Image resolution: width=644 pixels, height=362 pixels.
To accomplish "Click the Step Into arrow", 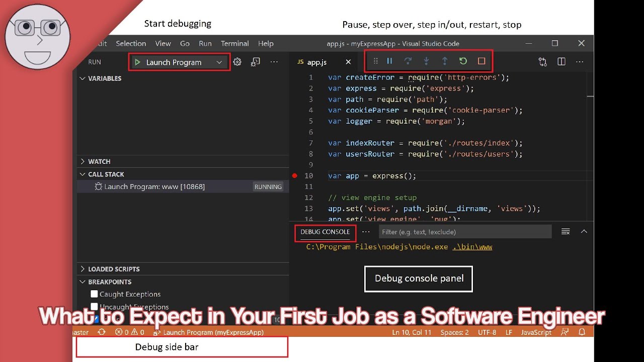I will click(426, 61).
